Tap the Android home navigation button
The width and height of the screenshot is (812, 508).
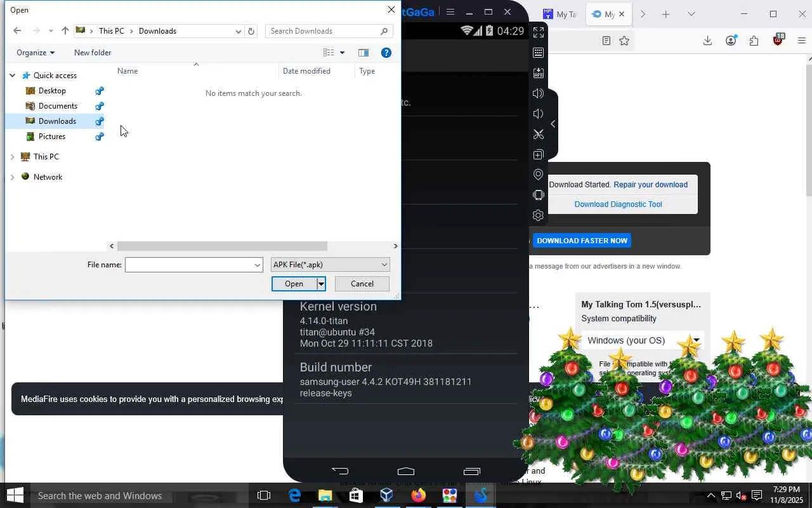[406, 471]
